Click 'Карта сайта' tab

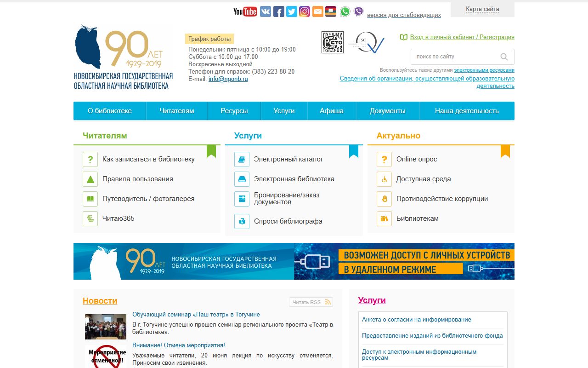[482, 9]
